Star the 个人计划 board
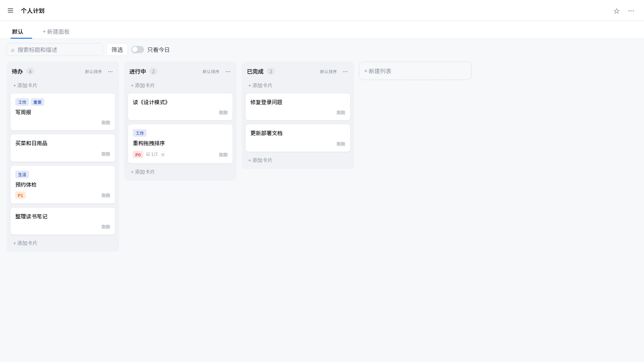This screenshot has width=644, height=362. 616,11
